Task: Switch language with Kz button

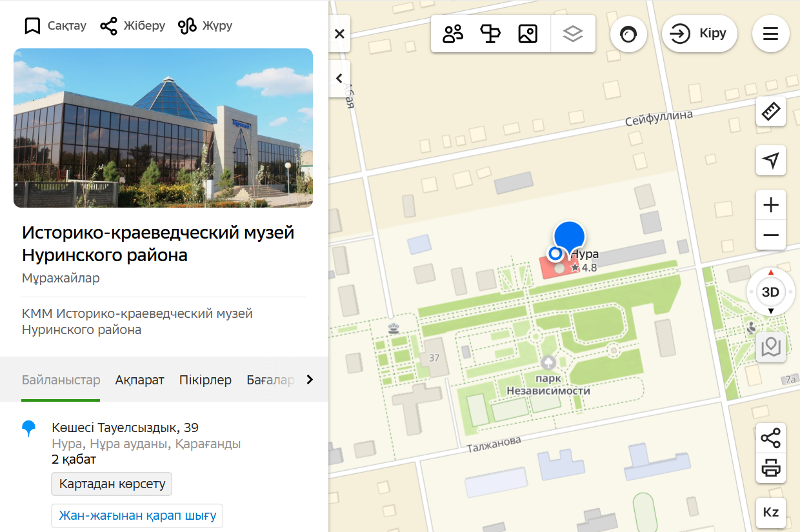Action: pyautogui.click(x=770, y=513)
